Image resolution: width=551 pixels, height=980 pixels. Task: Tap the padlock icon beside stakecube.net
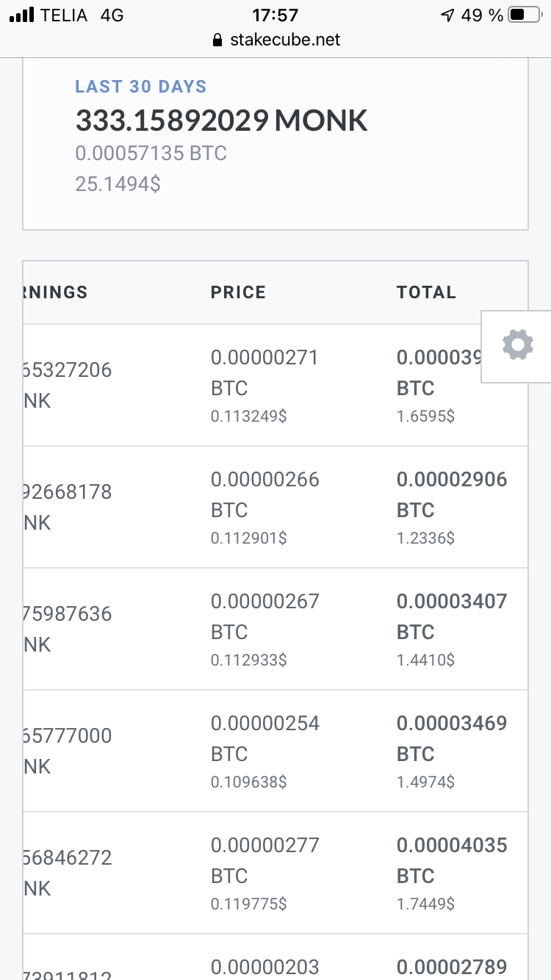(217, 40)
